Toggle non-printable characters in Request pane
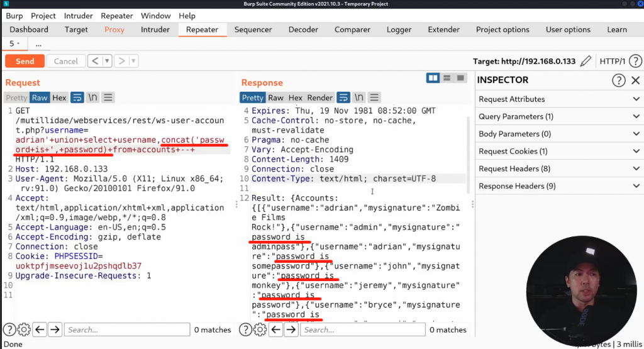 [x=93, y=97]
